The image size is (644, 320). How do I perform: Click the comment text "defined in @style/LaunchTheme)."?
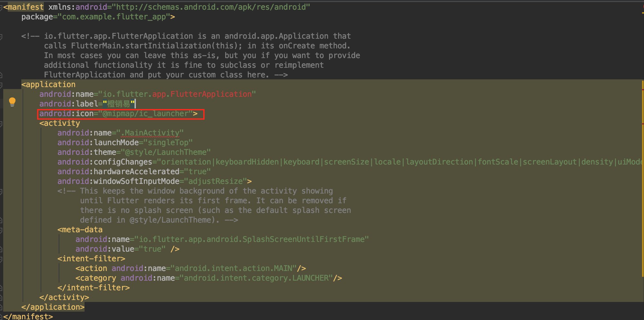[x=150, y=220]
